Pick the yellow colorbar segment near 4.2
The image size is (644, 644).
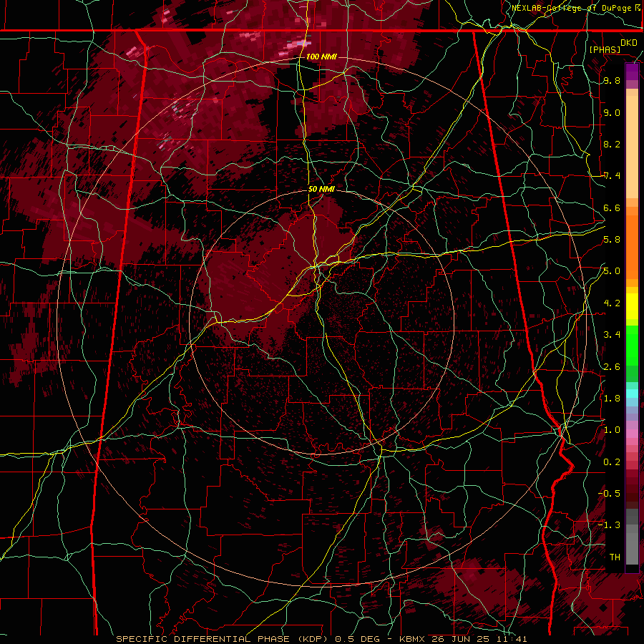[632, 306]
